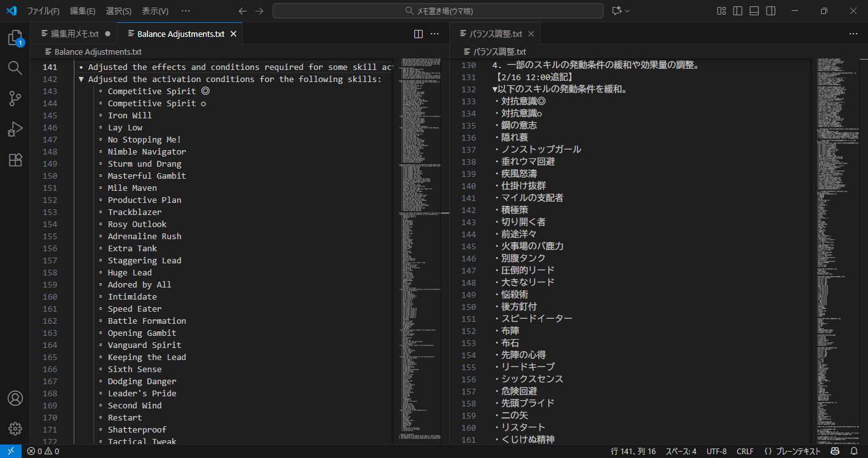The width and height of the screenshot is (868, 458).
Task: Click the Accounts icon in activity bar
Action: tap(15, 398)
